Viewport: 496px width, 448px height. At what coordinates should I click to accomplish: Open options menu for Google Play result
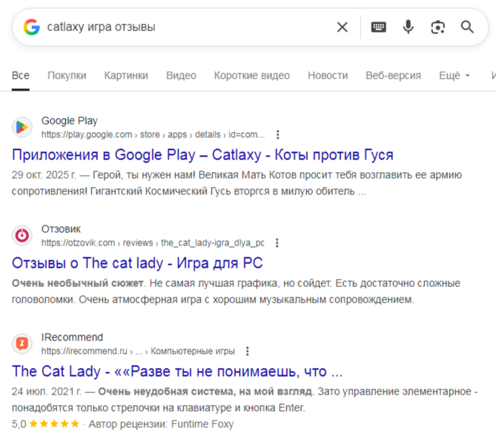tap(278, 135)
